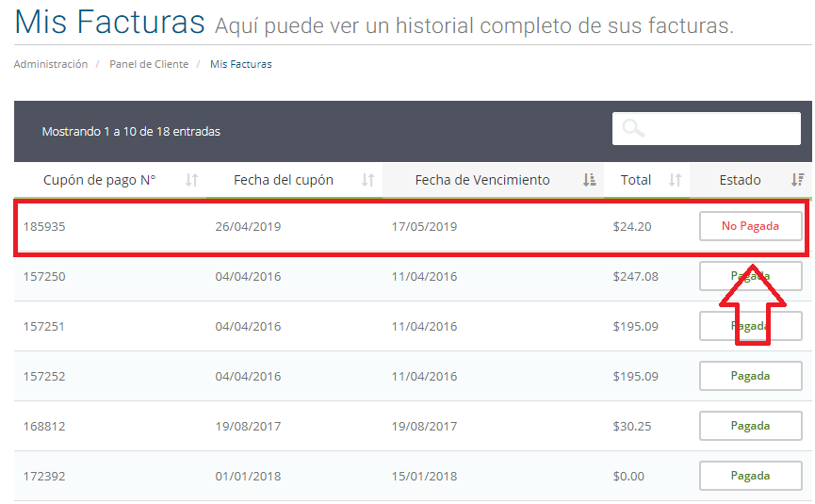Viewport: 815px width, 504px height.
Task: Click Pagada button for invoice 172392
Action: coord(751,476)
